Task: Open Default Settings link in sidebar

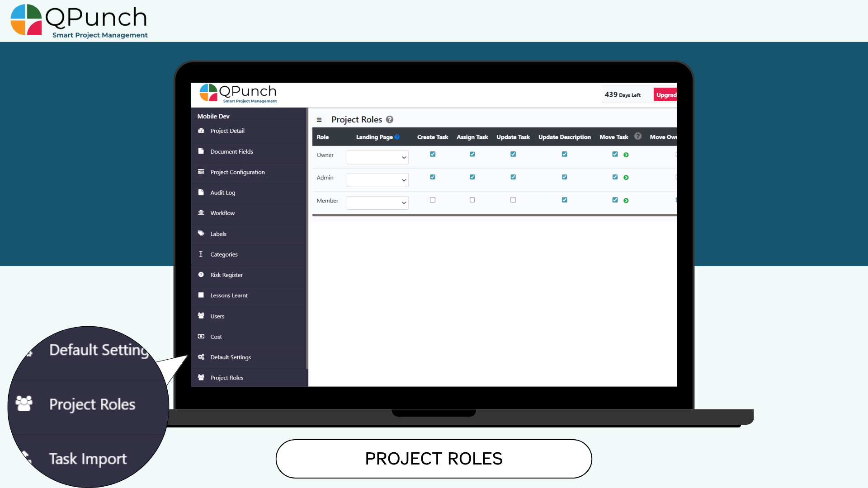Action: (231, 357)
